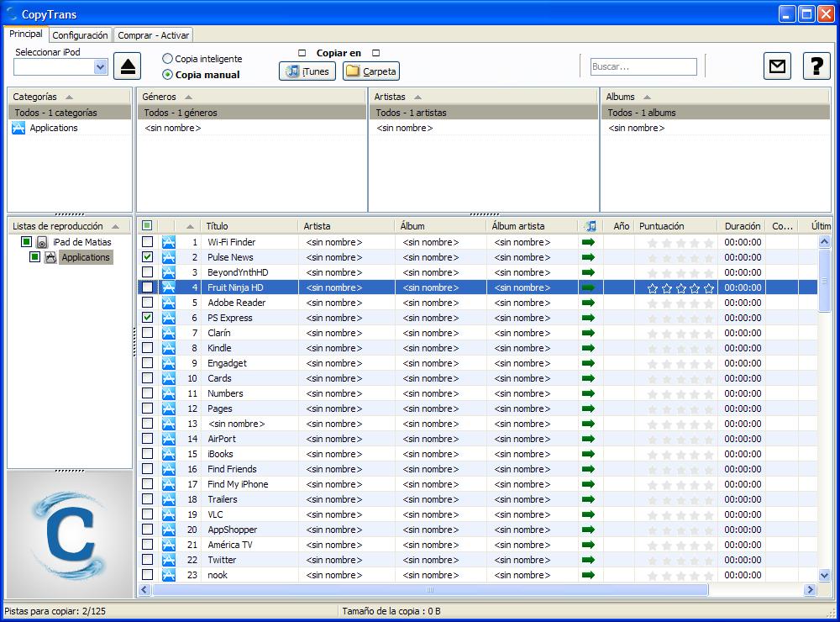Image resolution: width=840 pixels, height=622 pixels.
Task: Click the App Store icon next to Applications category
Action: pos(18,128)
